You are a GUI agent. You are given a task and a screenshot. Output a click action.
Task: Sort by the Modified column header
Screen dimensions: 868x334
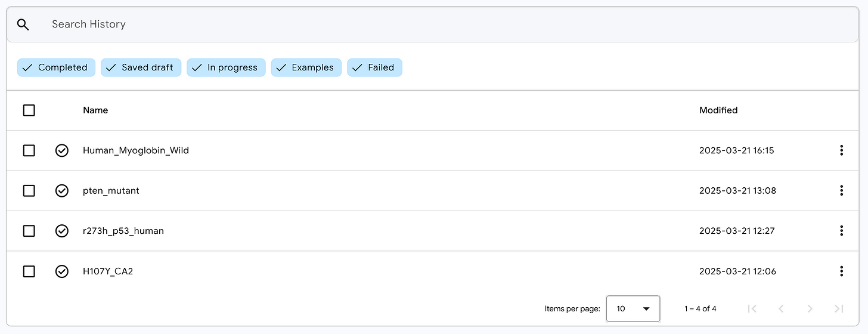click(718, 110)
